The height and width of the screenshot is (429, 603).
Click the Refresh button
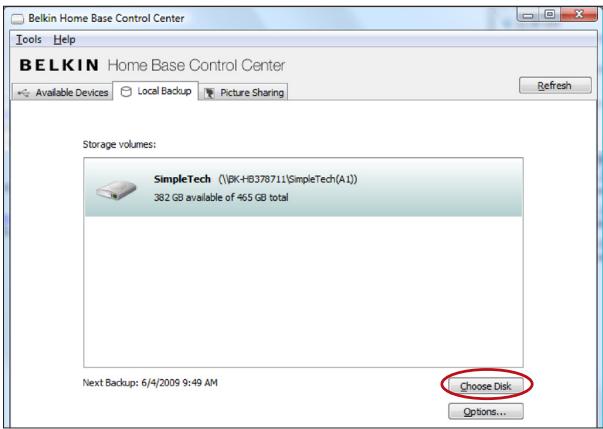(x=555, y=85)
